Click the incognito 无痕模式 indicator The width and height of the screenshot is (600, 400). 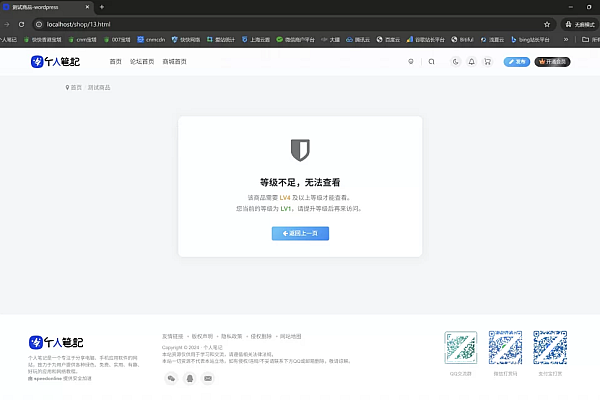580,24
